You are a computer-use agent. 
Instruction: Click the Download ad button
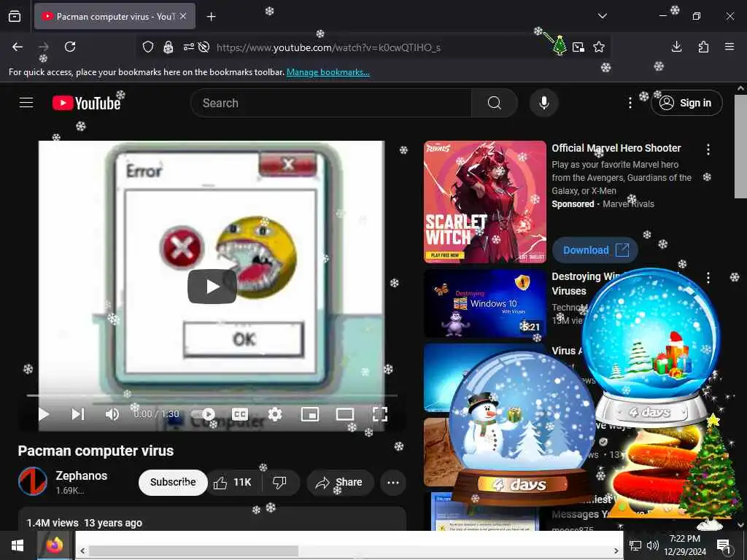[595, 250]
